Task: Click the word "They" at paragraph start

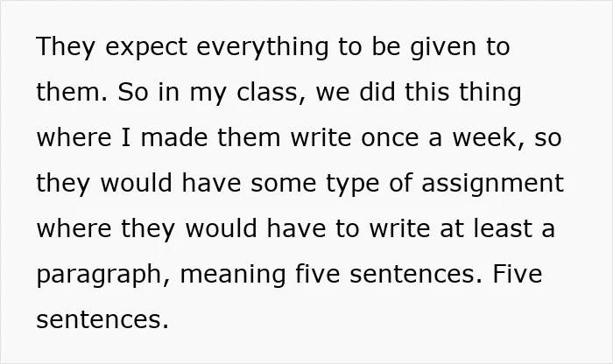Action: (x=66, y=47)
